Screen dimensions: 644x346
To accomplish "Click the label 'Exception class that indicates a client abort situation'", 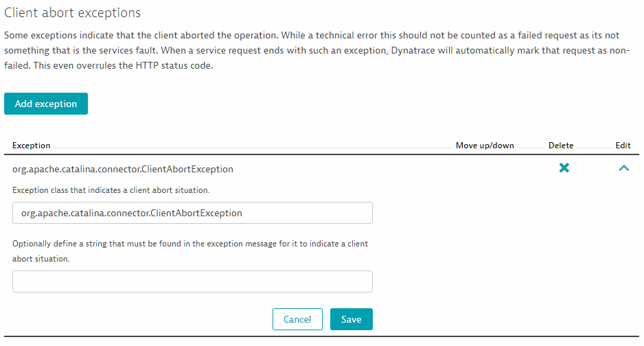I will 111,190.
